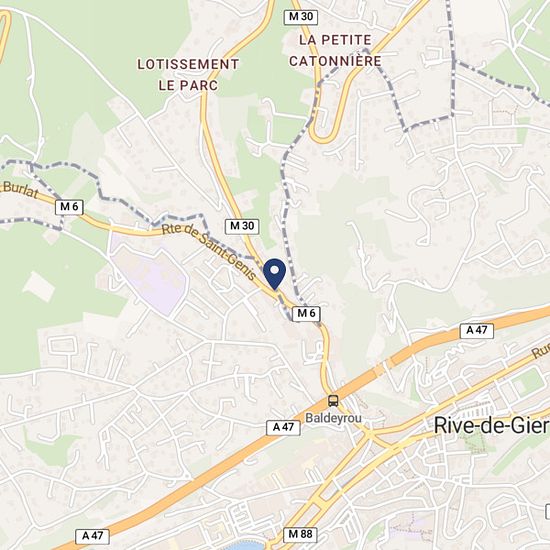This screenshot has width=550, height=550.
Task: Click the M 6 shield near Burlat
Action: coord(69,207)
